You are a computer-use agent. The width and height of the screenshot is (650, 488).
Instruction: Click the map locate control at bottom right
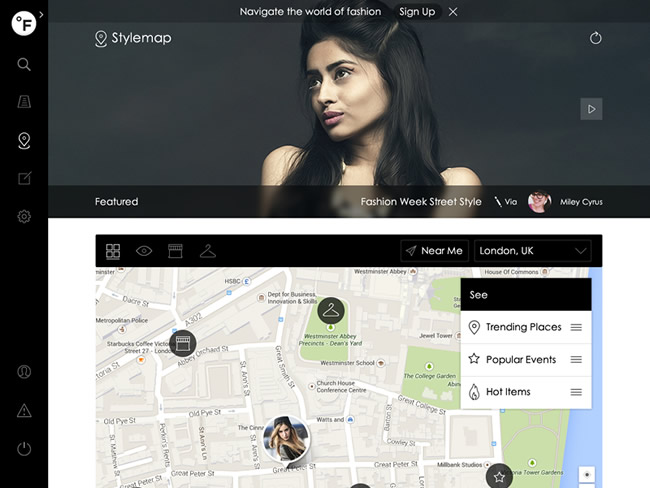click(x=587, y=475)
